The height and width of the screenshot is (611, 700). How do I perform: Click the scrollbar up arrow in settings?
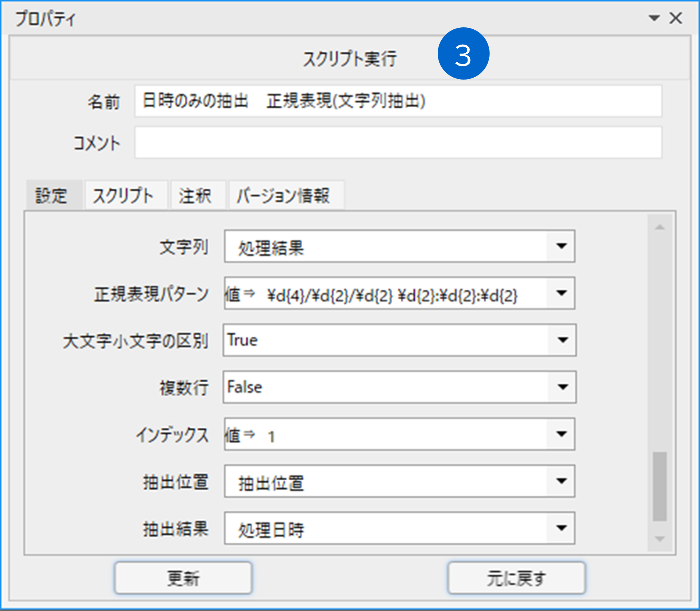[659, 228]
